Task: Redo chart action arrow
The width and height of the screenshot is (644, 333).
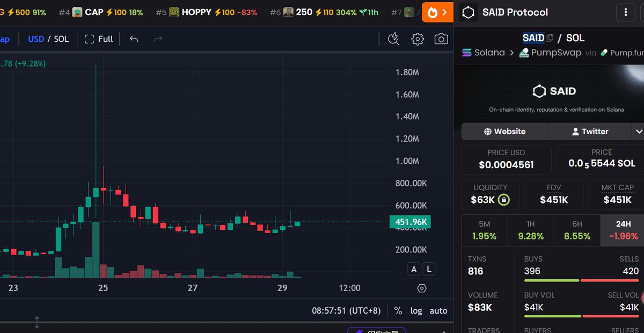Action: click(158, 39)
